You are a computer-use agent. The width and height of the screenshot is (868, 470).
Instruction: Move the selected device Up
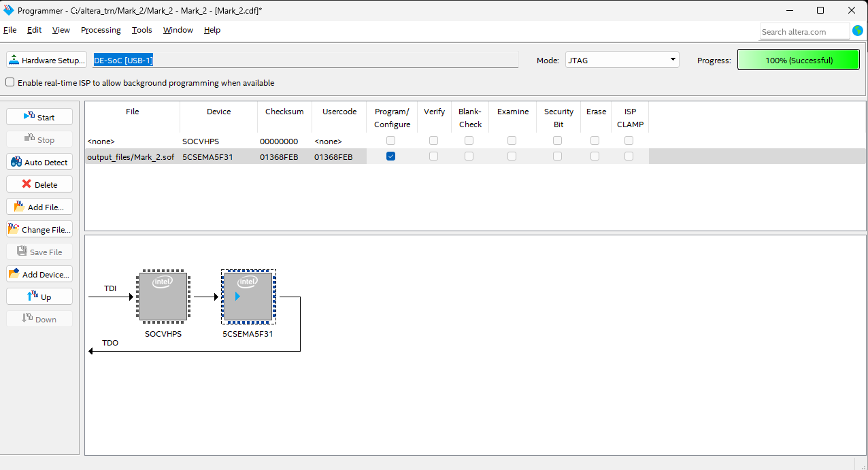39,297
